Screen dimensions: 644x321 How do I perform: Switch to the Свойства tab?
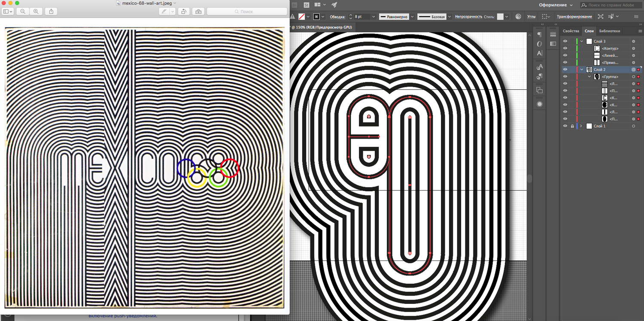[x=571, y=31]
